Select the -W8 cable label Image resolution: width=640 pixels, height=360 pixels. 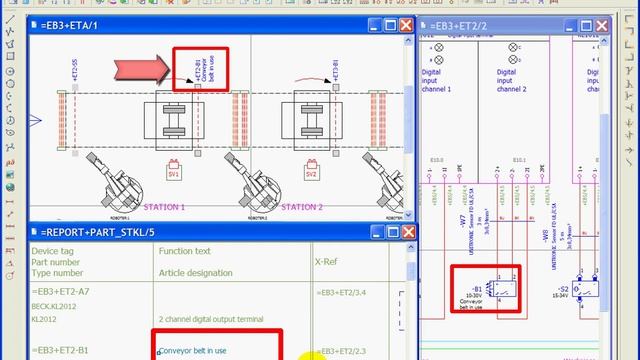[545, 236]
